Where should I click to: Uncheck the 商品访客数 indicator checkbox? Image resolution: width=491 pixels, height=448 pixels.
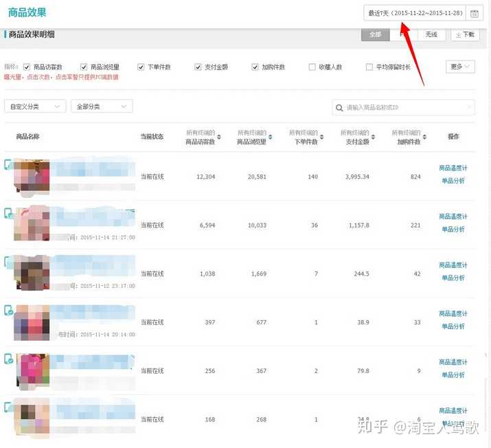coord(27,67)
